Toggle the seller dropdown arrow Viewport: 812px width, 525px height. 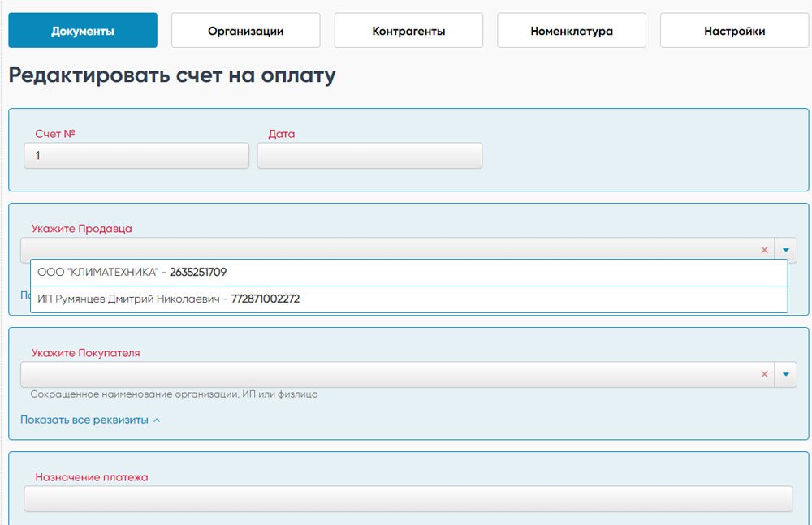click(785, 250)
